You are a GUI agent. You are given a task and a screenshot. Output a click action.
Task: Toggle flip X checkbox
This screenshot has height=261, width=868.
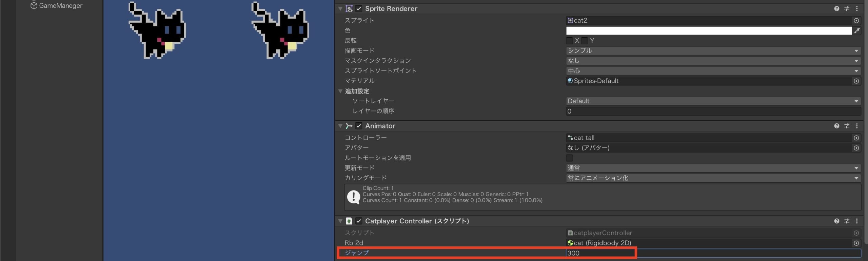click(x=569, y=41)
